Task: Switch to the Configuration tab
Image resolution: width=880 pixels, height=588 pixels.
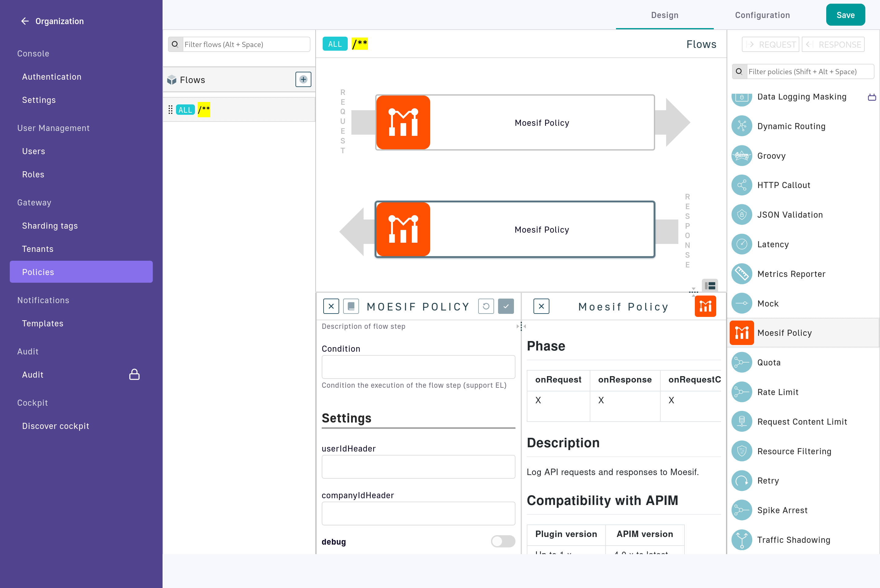Action: point(762,15)
